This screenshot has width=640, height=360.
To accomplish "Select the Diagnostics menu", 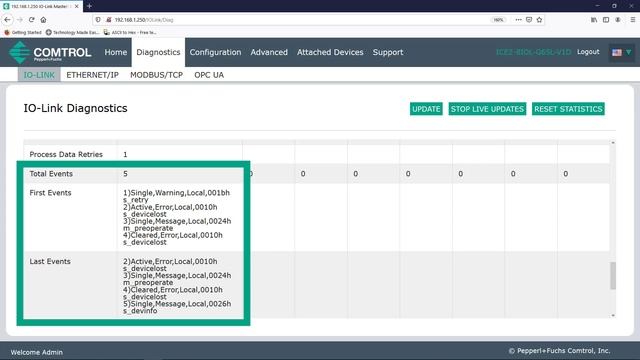I will click(158, 52).
